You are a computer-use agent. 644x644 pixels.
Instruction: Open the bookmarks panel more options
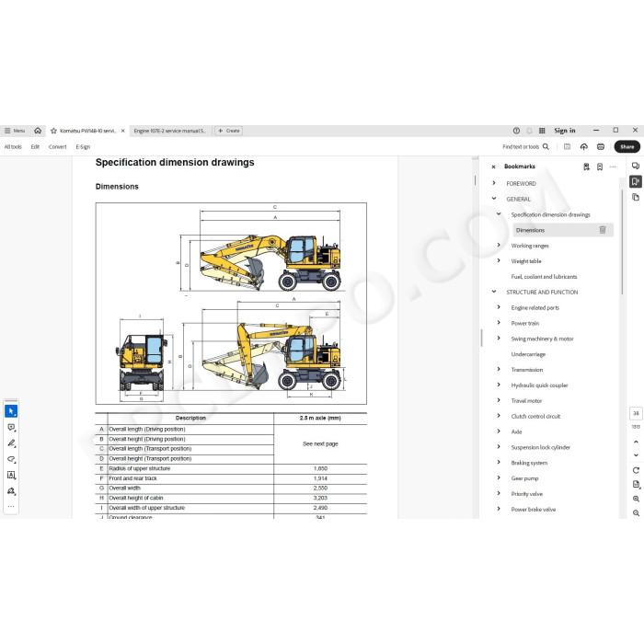(614, 167)
